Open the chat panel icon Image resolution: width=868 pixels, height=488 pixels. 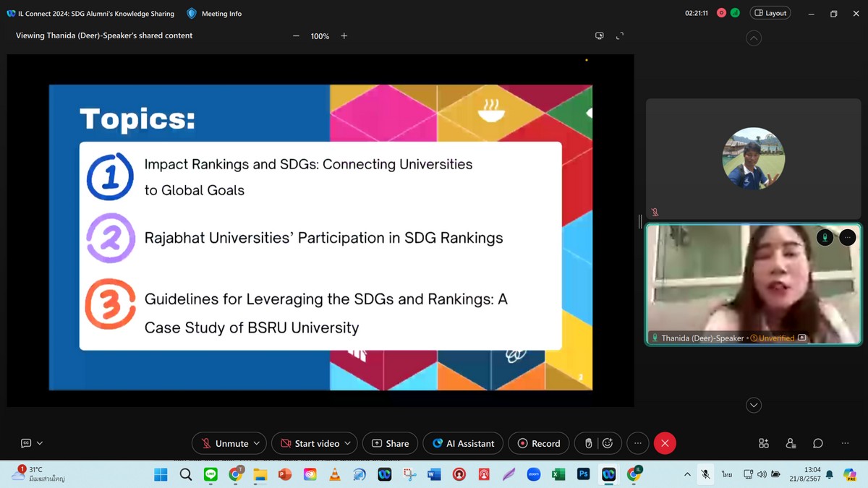point(818,443)
